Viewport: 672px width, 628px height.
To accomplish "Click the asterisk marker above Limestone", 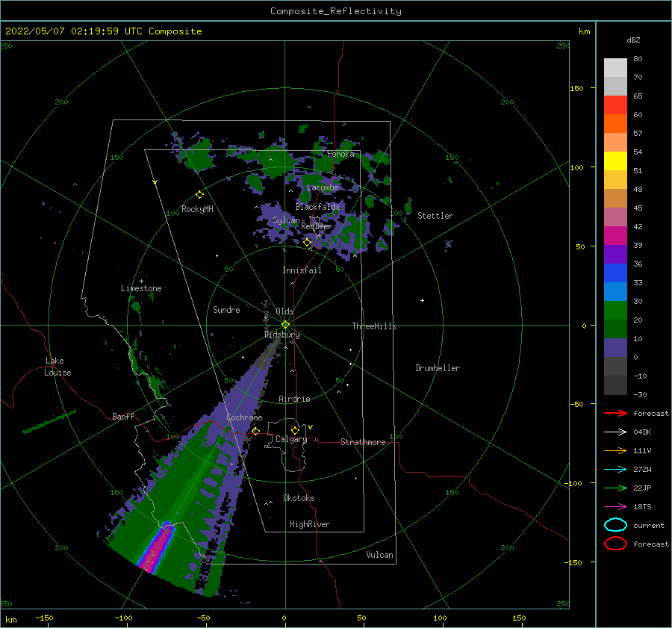I will pos(141,282).
